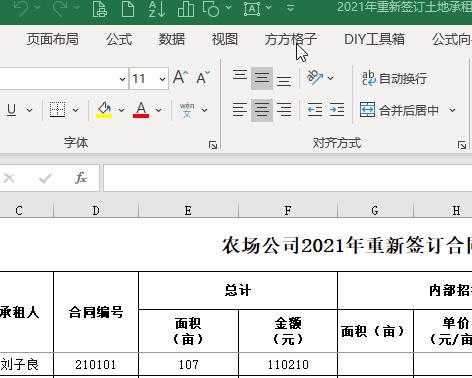Confirm formula entry checkmark icon
Viewport: 472px width, 378px height.
pos(45,179)
